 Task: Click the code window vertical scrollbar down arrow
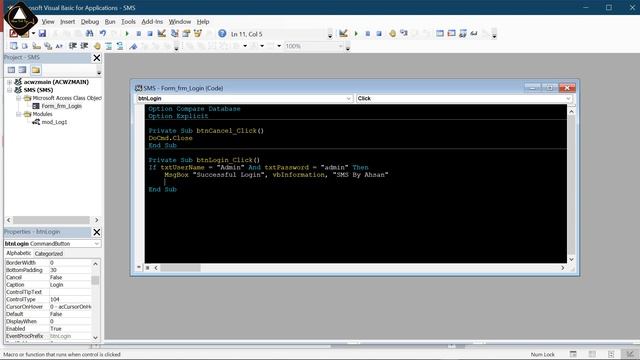pyautogui.click(x=571, y=259)
